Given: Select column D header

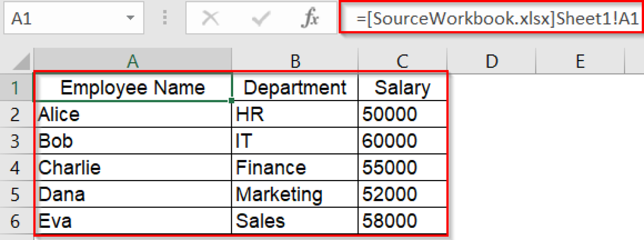Looking at the screenshot, I should coord(491,61).
